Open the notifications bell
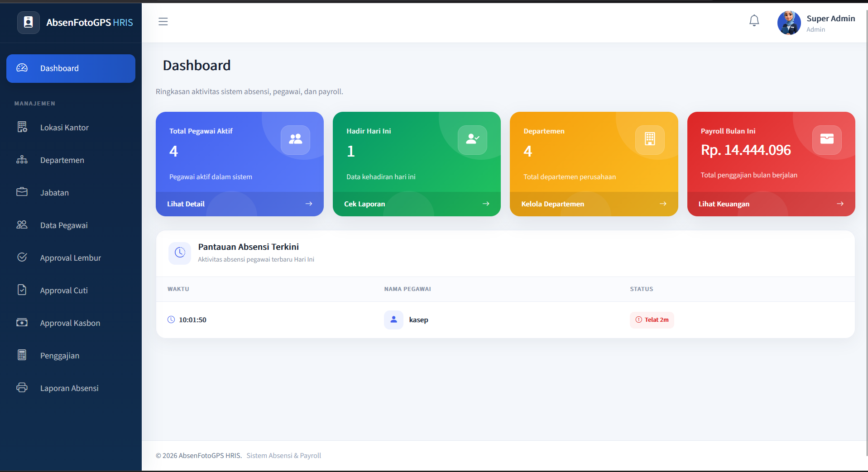 [754, 21]
